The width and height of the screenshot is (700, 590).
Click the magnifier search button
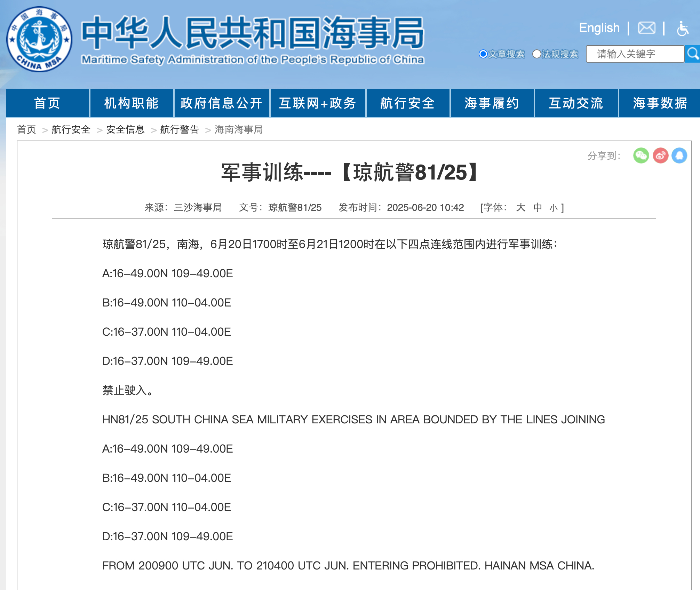tap(692, 54)
